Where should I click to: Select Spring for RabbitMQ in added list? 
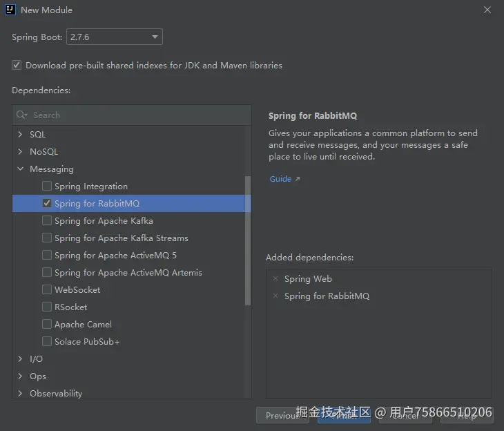[327, 296]
